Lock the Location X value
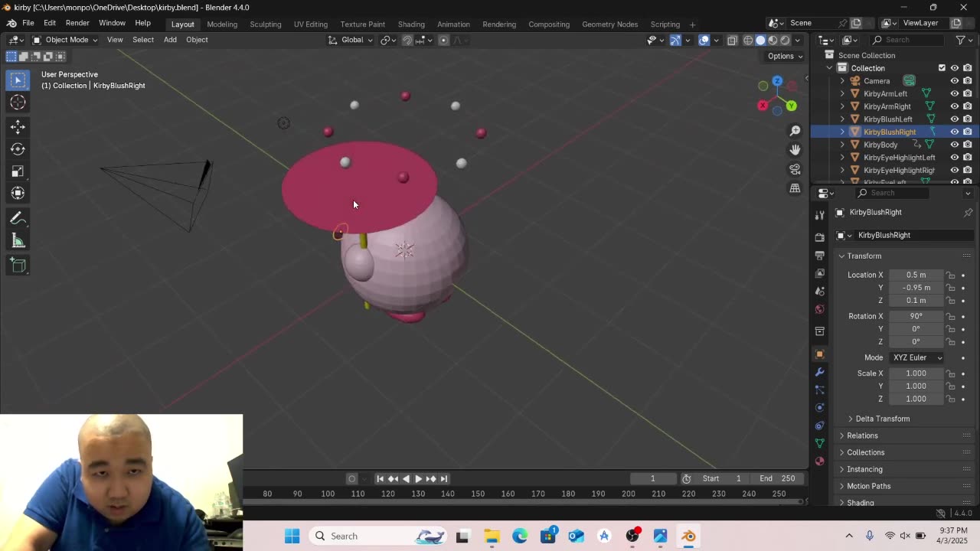980x551 pixels. 950,275
